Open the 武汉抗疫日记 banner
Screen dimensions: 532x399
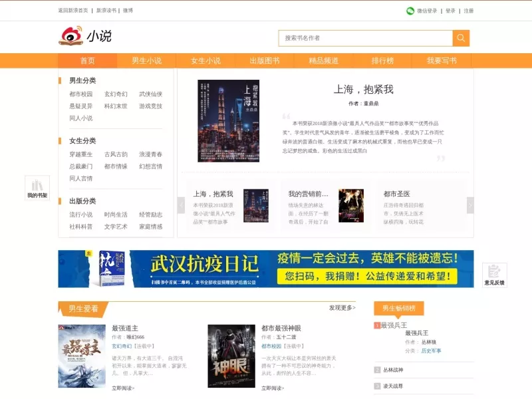click(x=265, y=269)
